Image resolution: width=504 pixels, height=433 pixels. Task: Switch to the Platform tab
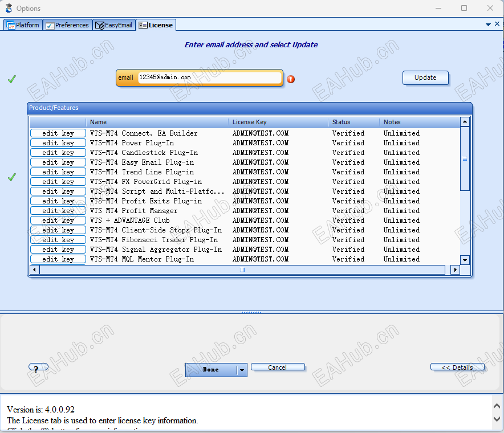[23, 25]
